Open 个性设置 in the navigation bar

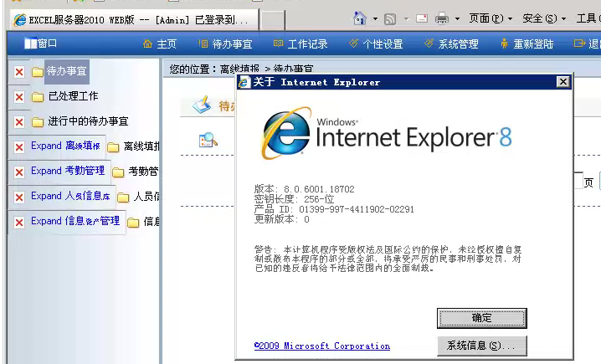point(376,44)
